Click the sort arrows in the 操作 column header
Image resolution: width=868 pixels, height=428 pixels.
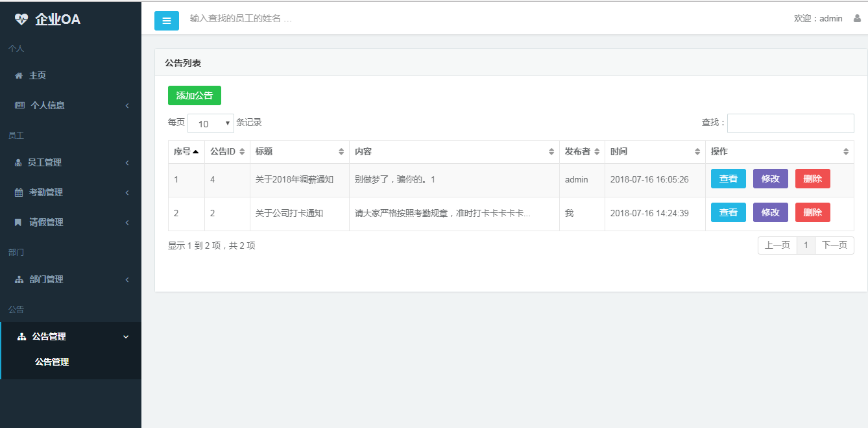tap(846, 151)
